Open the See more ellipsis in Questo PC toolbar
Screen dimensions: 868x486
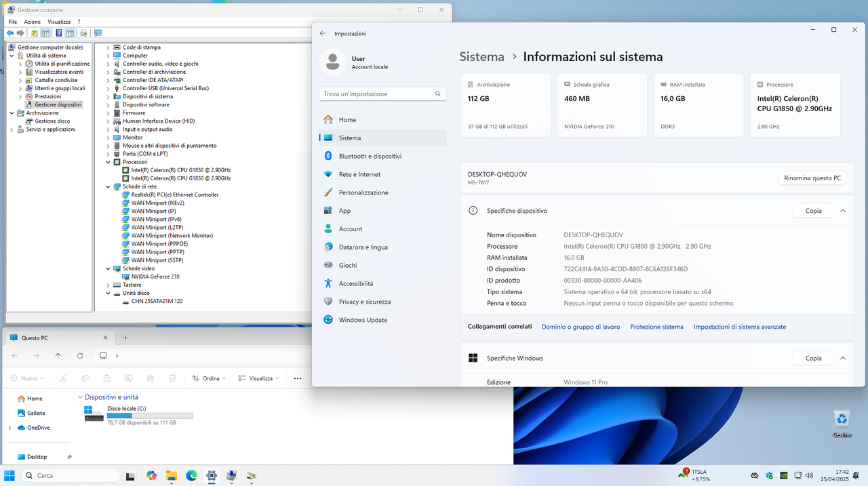[297, 378]
